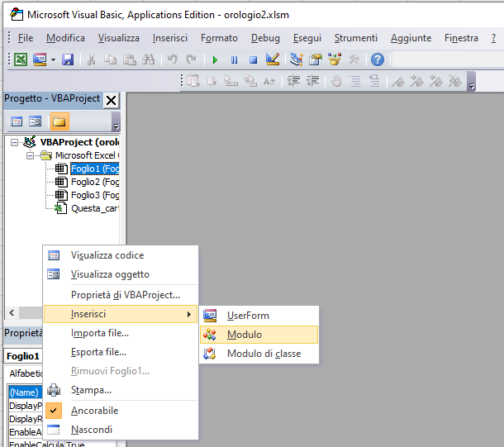Image resolution: width=504 pixels, height=447 pixels.
Task: Click the Reset stop square icon
Action: 254,59
